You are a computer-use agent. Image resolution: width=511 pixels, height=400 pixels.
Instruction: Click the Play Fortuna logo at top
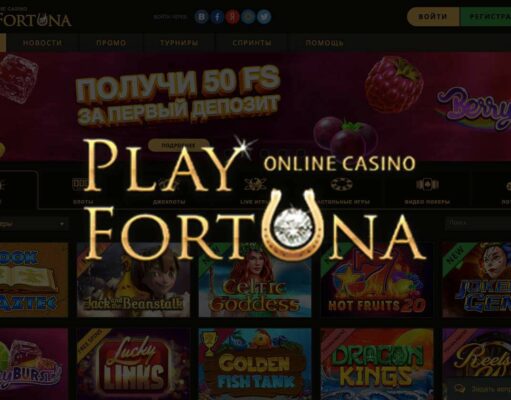click(35, 17)
